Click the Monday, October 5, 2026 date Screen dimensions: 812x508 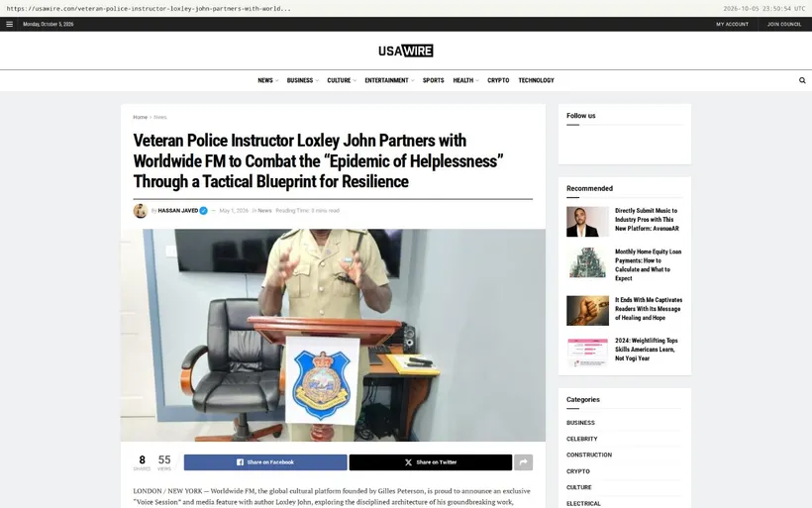(49, 25)
